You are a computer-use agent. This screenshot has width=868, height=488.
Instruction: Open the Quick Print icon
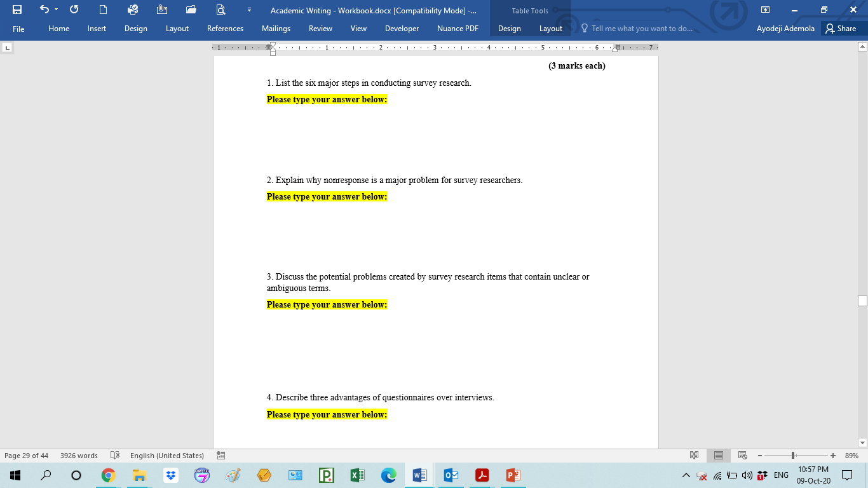[x=132, y=10]
